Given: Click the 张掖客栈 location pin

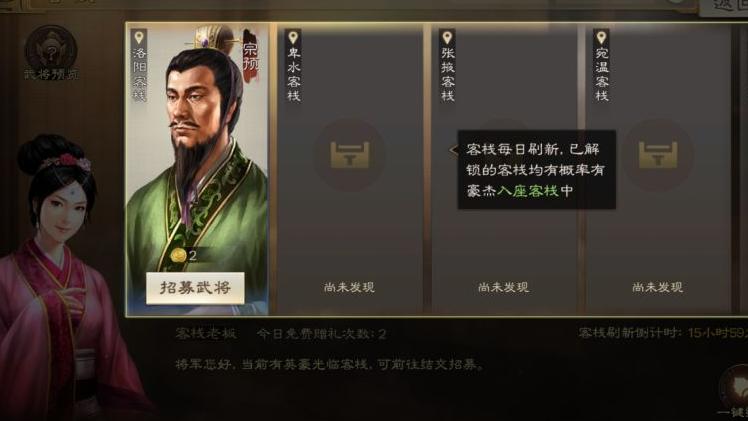Looking at the screenshot, I should tap(447, 37).
